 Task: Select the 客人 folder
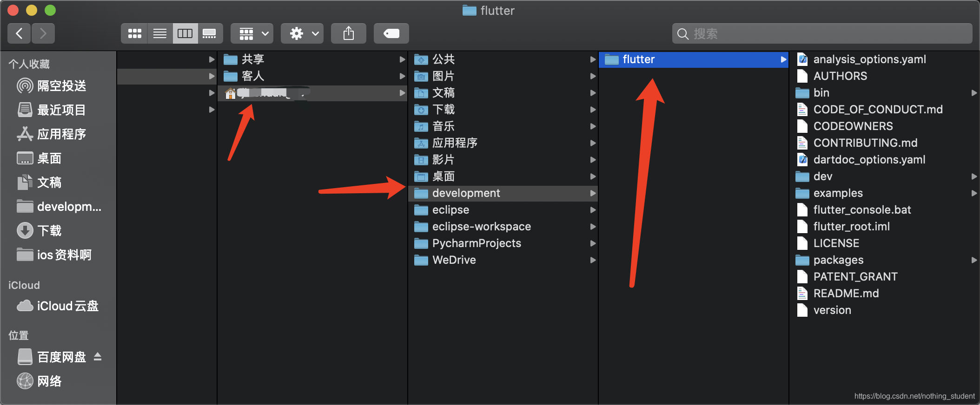pyautogui.click(x=312, y=76)
